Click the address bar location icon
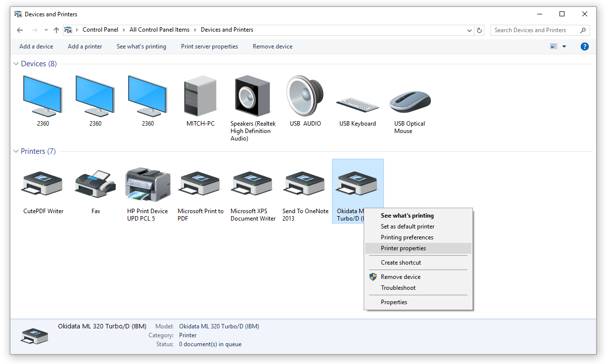 pos(68,30)
